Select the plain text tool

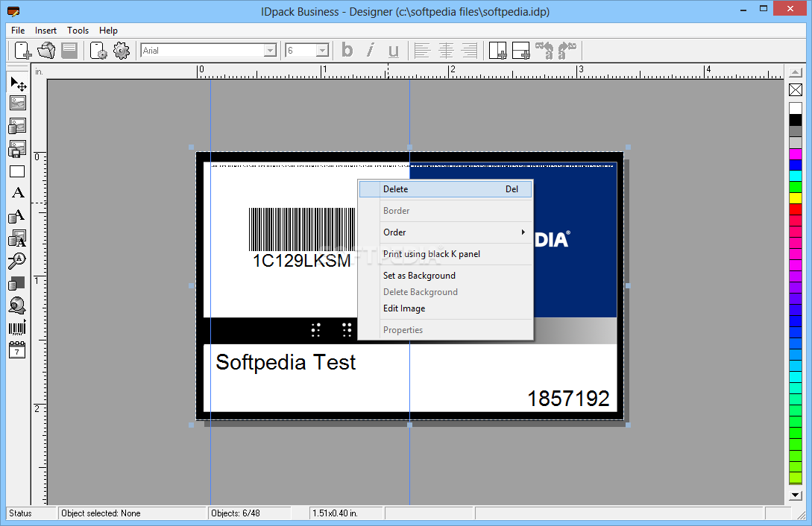tap(18, 193)
